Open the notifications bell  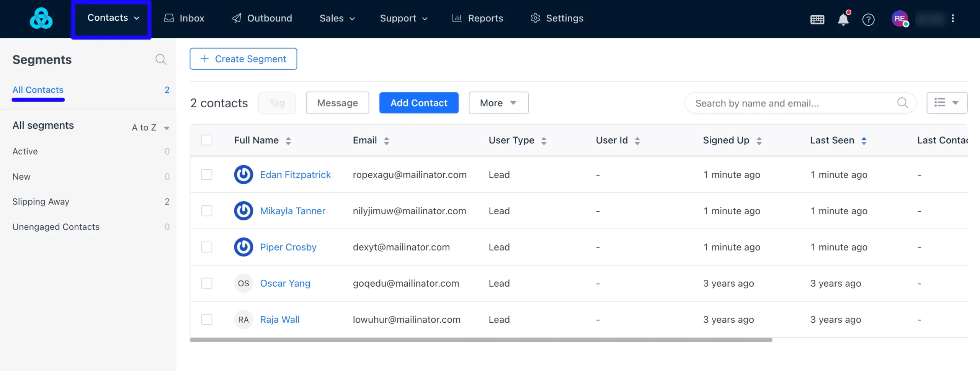pos(843,19)
